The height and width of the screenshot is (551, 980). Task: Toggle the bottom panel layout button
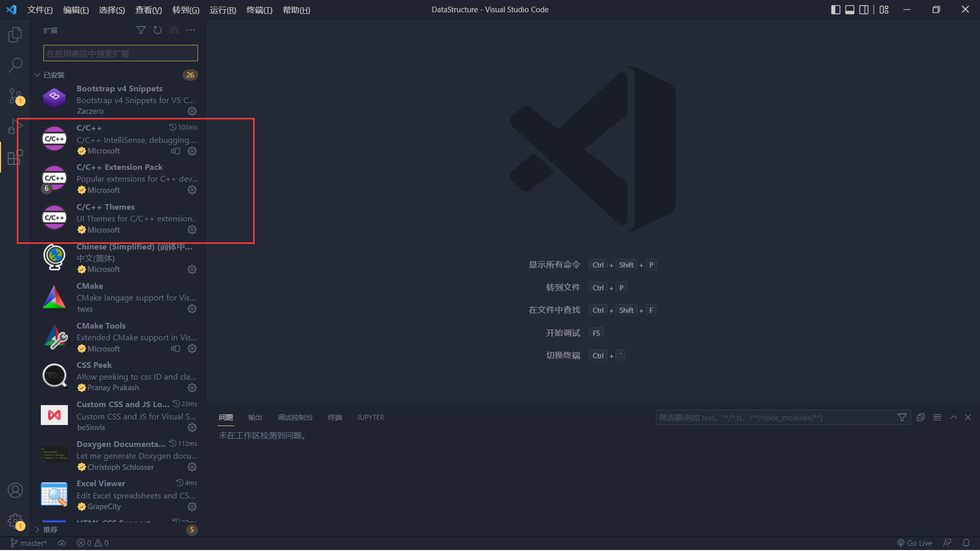coord(850,10)
